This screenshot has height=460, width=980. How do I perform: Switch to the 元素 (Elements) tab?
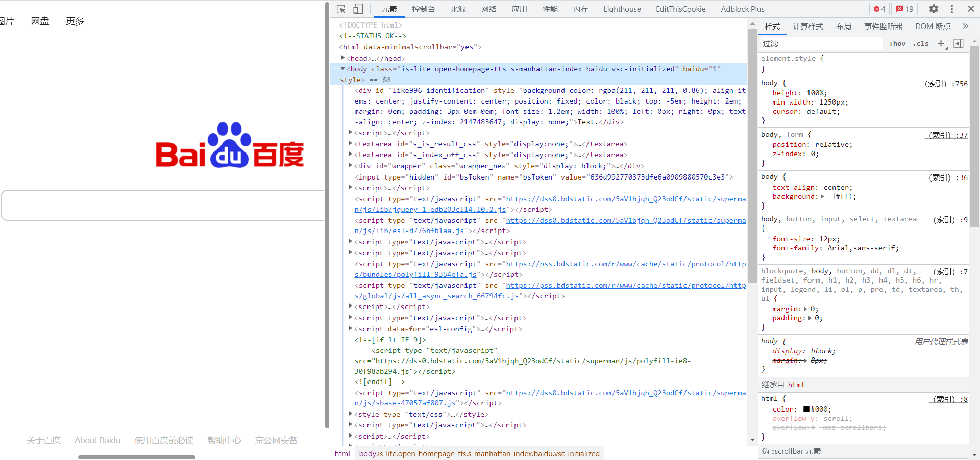coord(389,9)
